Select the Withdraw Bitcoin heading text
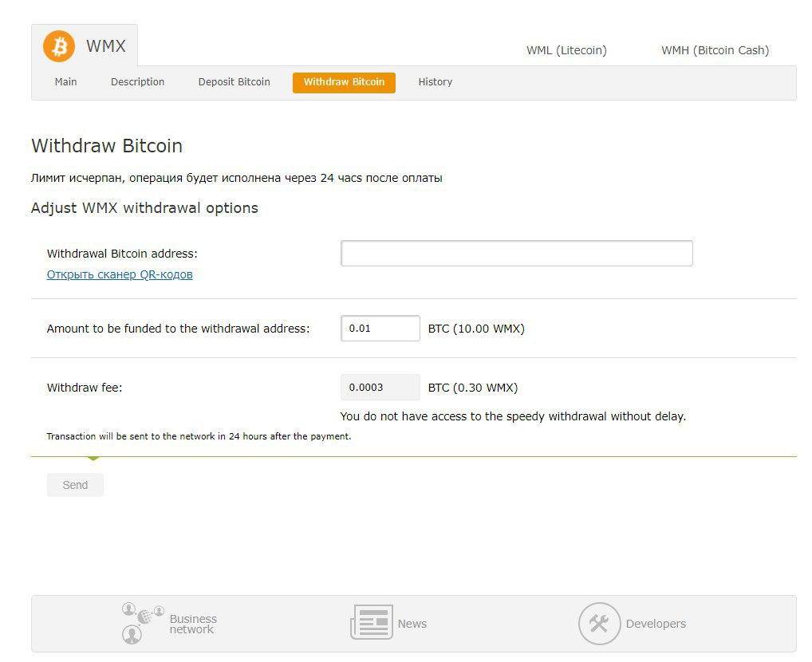 point(107,145)
